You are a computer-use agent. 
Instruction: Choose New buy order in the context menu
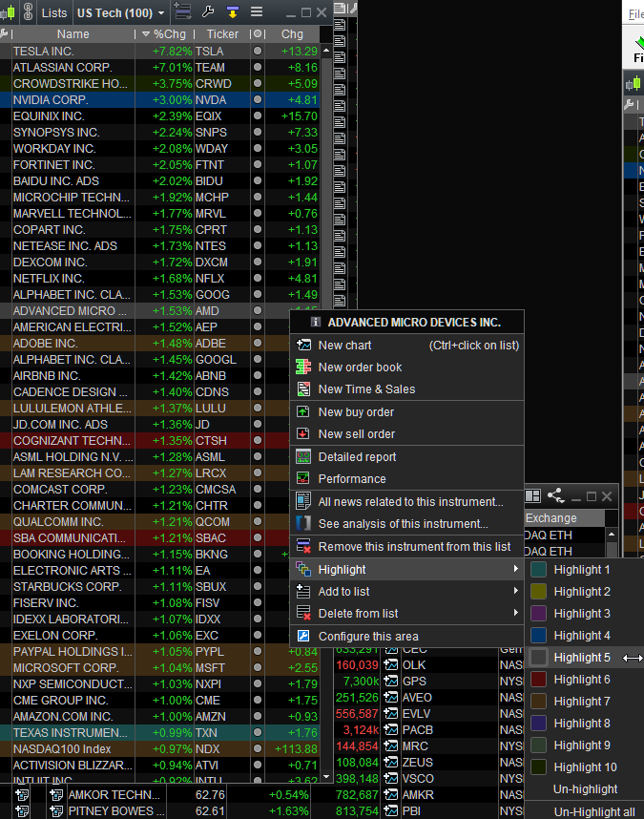[407, 412]
